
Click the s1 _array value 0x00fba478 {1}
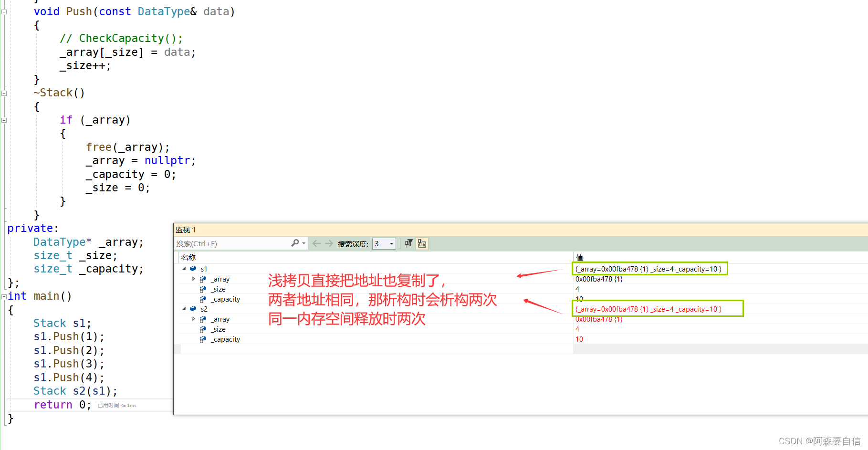pyautogui.click(x=599, y=279)
